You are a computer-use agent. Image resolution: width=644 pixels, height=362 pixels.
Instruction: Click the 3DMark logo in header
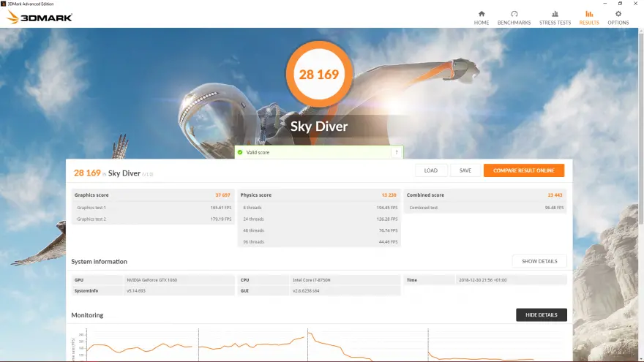click(40, 18)
